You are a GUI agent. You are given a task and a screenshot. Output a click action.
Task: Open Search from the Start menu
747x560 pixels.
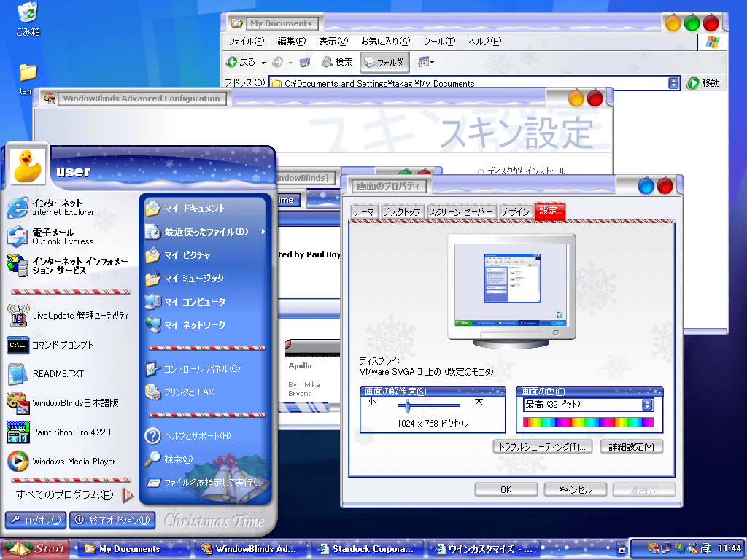point(169,459)
